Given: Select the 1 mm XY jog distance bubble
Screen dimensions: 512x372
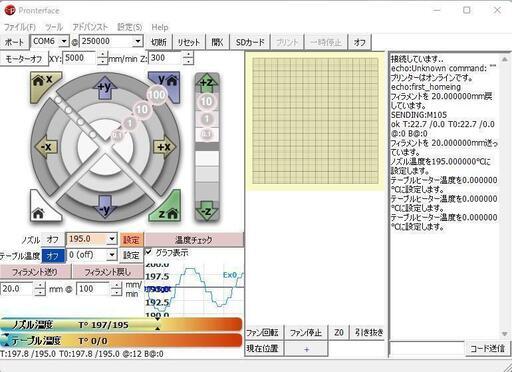Looking at the screenshot, I should pyautogui.click(x=129, y=124).
